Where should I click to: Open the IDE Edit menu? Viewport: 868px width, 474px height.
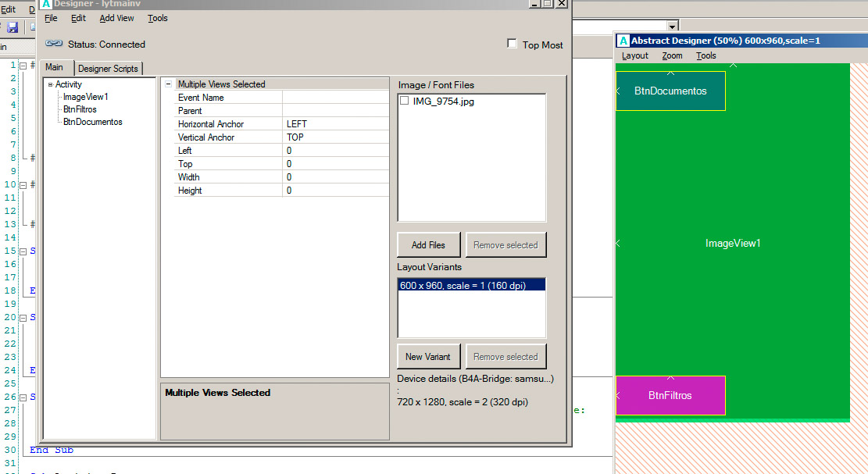pos(9,9)
